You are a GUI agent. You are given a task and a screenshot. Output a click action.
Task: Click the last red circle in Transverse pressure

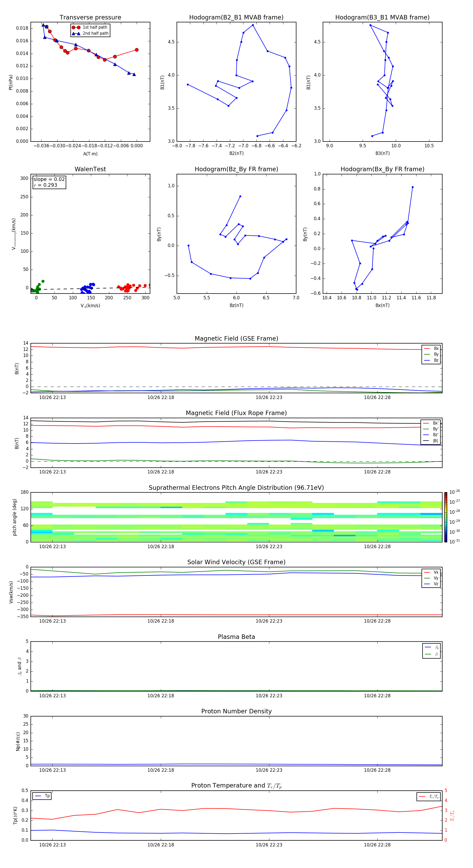point(137,50)
